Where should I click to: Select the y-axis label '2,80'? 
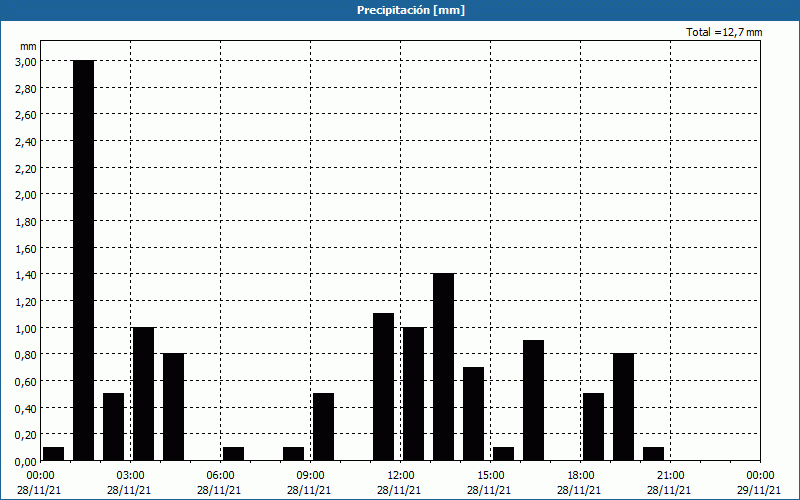click(x=27, y=89)
